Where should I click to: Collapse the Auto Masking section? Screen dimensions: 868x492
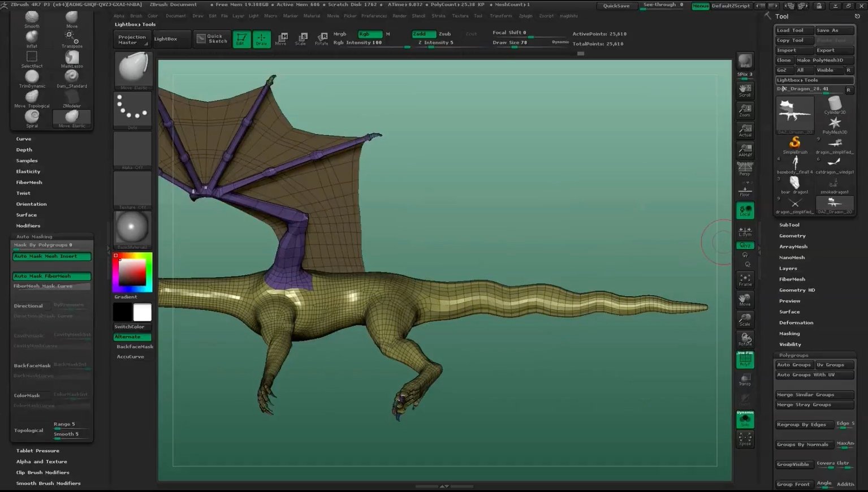pos(34,236)
